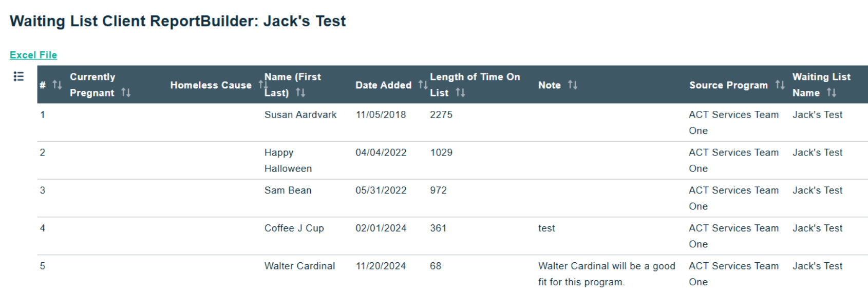The image size is (868, 292).
Task: Click the Date Added sort arrows
Action: pos(423,85)
